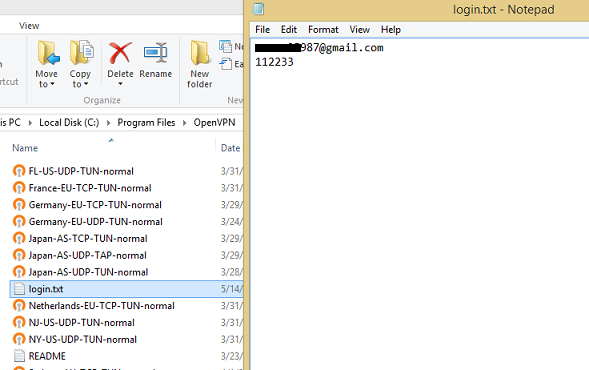Viewport: 589px width, 370px height.
Task: Expand the breadcrumb arrow after Program Files
Action: (x=184, y=123)
